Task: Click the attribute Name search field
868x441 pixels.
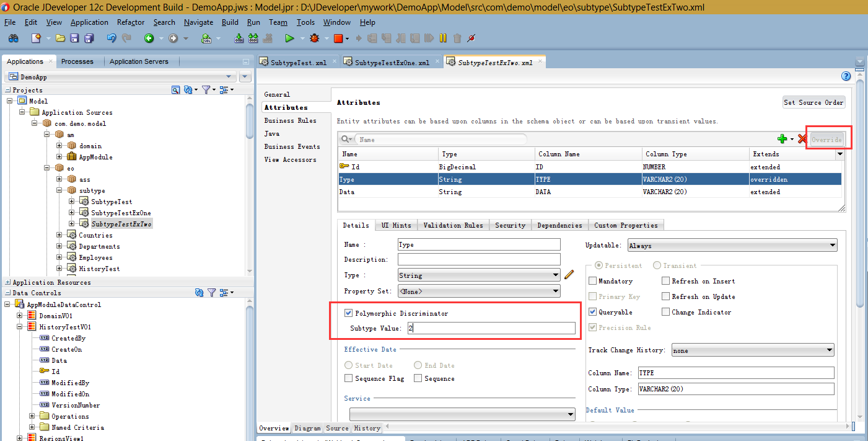Action: click(441, 140)
